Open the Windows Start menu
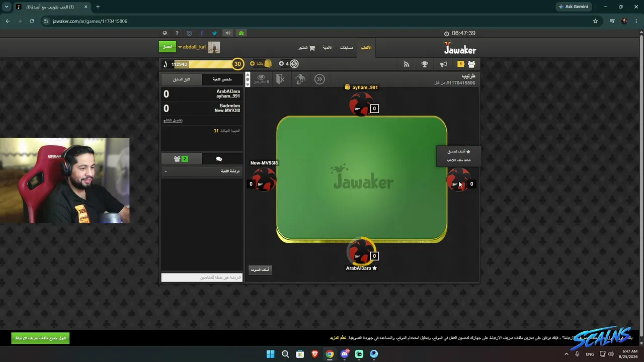Viewport: 644px width, 362px height. point(270,354)
